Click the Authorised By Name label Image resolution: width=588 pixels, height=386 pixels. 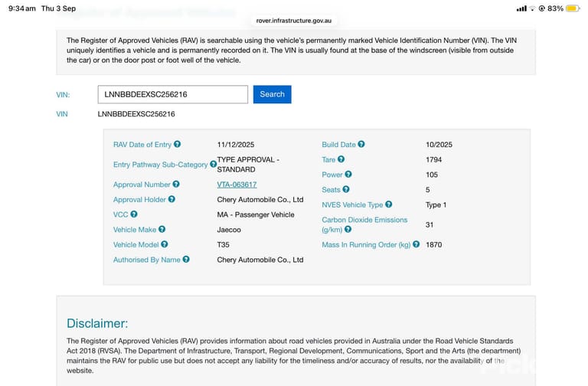pyautogui.click(x=147, y=260)
